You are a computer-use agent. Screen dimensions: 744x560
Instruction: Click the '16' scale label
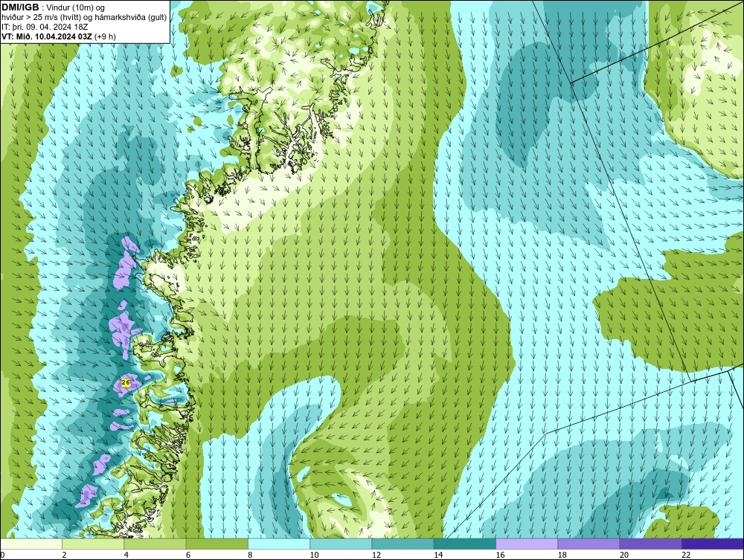point(500,556)
